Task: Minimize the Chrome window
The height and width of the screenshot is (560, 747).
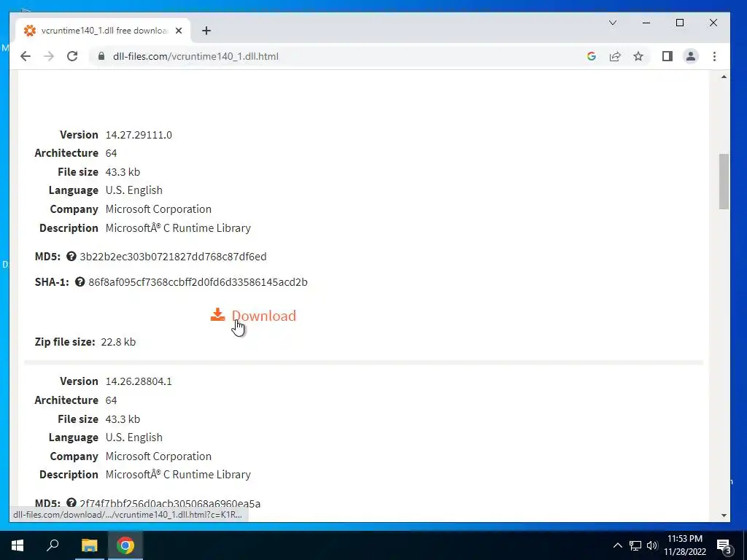Action: point(646,23)
